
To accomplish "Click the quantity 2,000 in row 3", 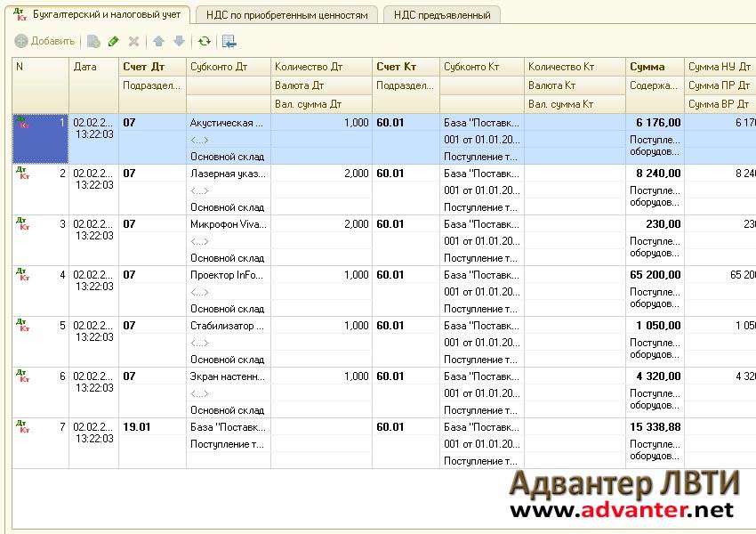I will (357, 223).
